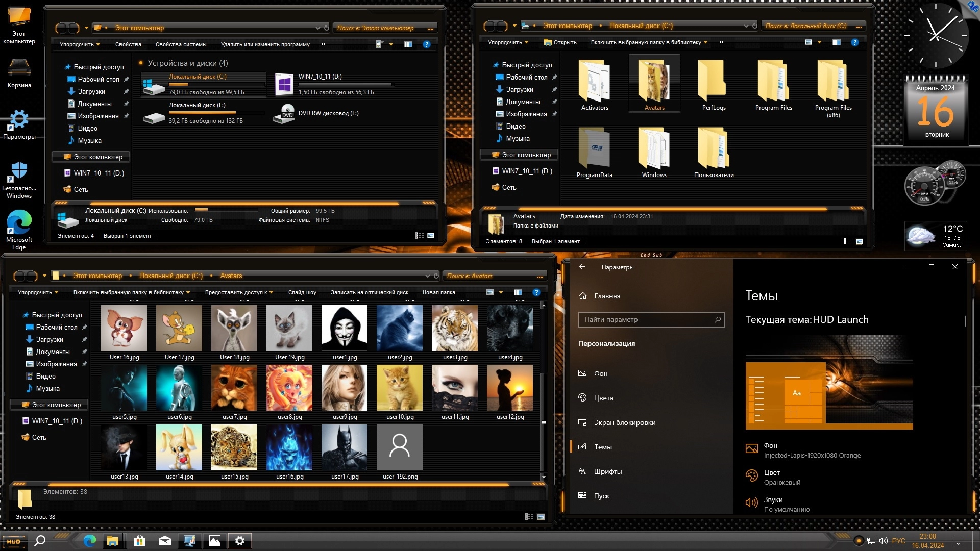Open the notification center icon in tray
The width and height of the screenshot is (980, 551).
pos(958,541)
